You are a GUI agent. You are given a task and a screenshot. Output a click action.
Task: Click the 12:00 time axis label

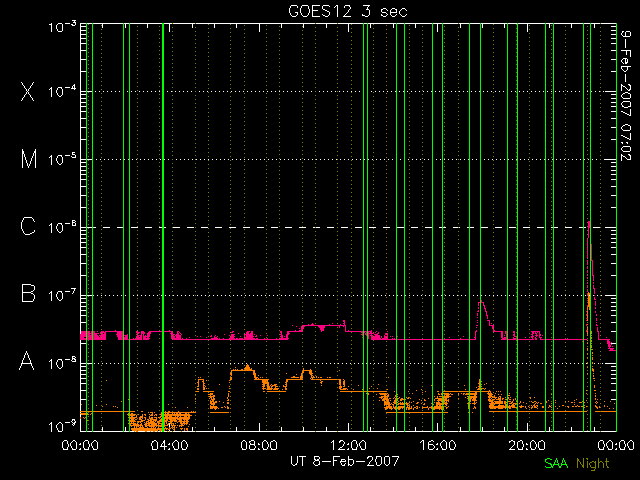(x=348, y=445)
